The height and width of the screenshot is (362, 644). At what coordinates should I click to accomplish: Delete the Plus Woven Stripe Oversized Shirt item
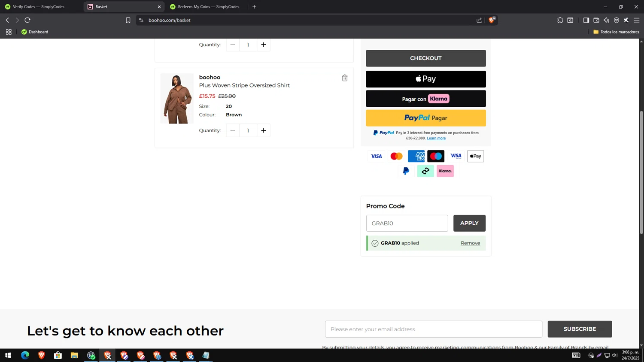tap(345, 78)
